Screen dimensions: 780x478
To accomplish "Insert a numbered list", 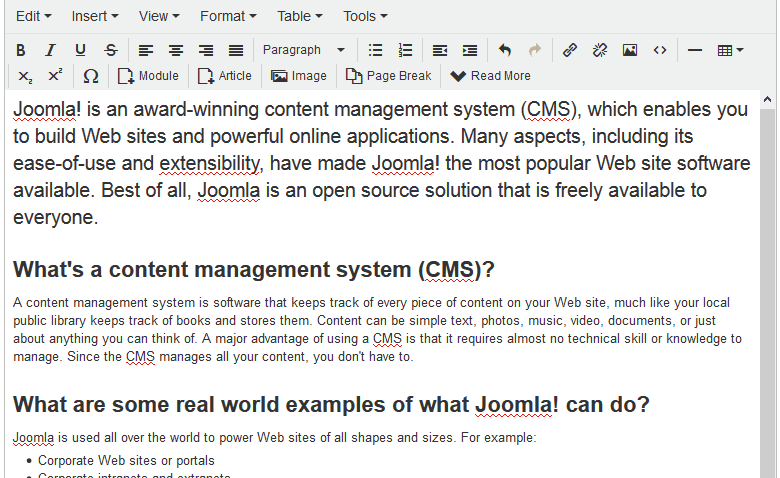I will (405, 50).
